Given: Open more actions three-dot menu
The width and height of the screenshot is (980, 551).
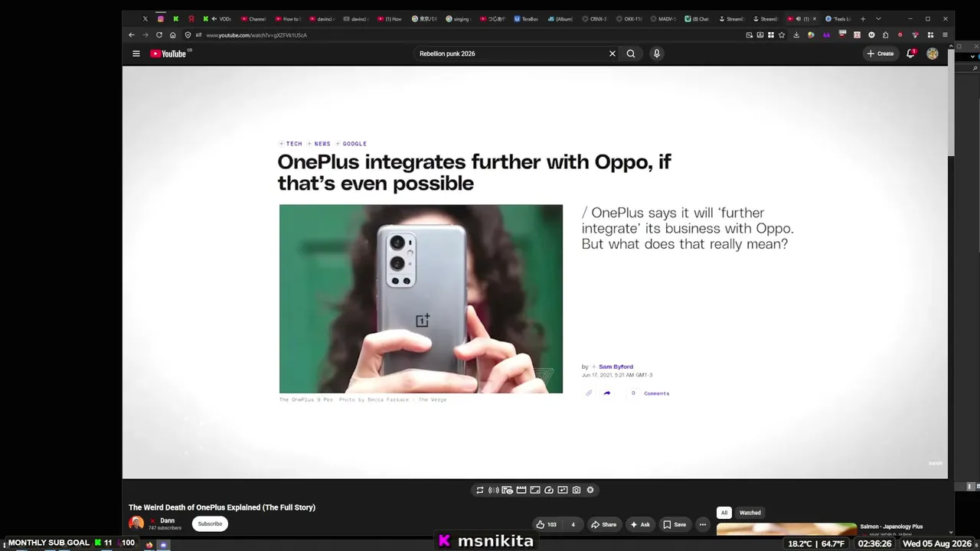Looking at the screenshot, I should click(x=702, y=524).
